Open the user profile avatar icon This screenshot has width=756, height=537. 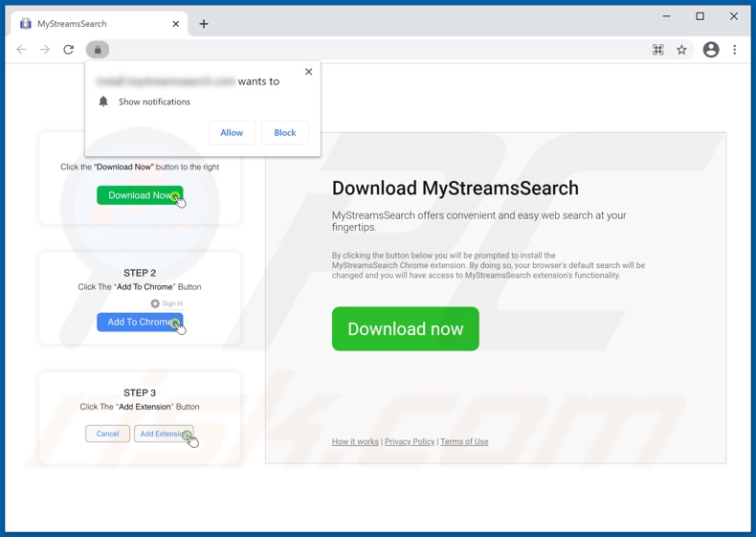711,50
